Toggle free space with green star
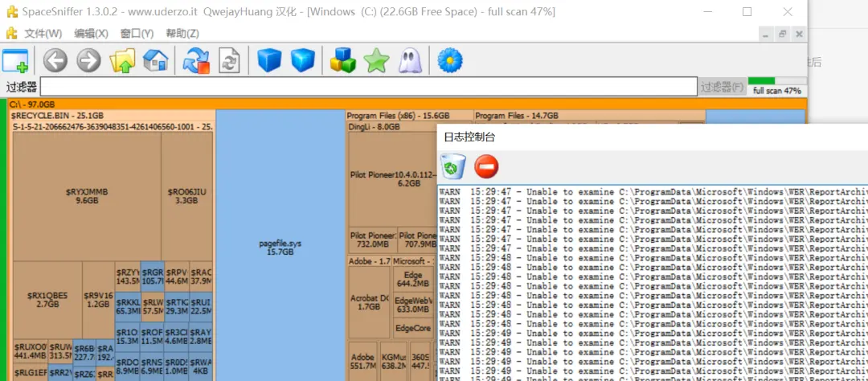 [x=376, y=60]
